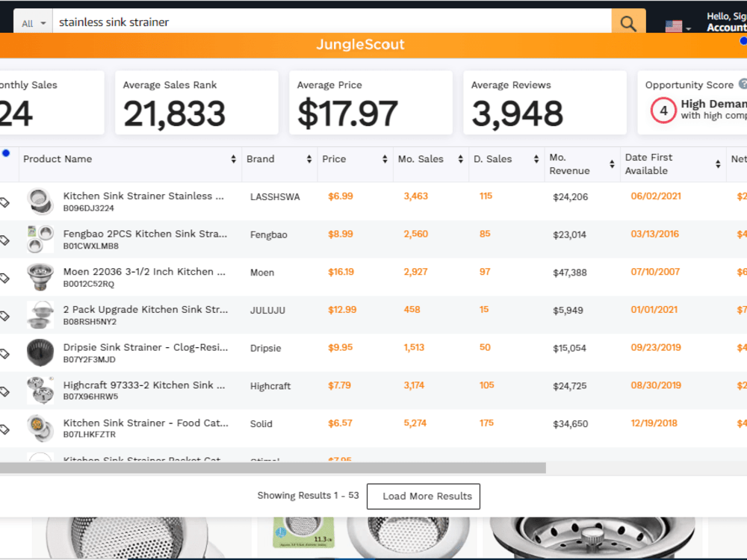Open Solid Kitchen Sink Strainer thumbnail
Image resolution: width=747 pixels, height=560 pixels.
(40, 428)
